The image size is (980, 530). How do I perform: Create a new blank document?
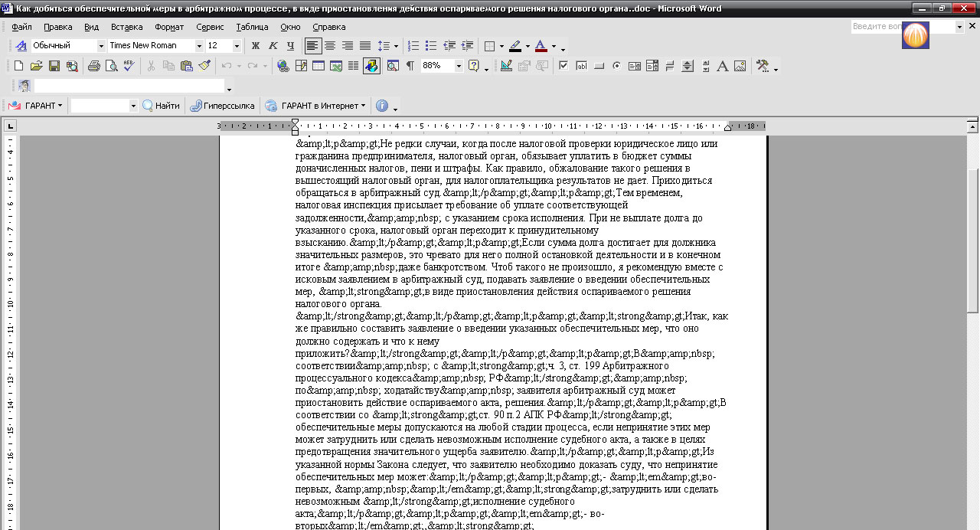point(19,66)
